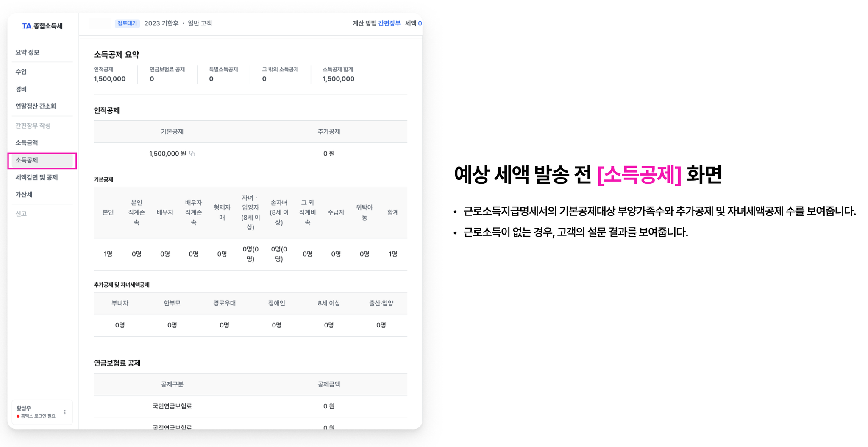Select 연말정산 간소화 in sidebar

(x=36, y=106)
